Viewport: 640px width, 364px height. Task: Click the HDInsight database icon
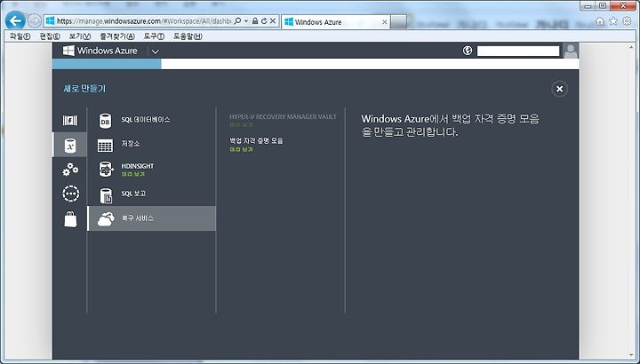pos(106,170)
